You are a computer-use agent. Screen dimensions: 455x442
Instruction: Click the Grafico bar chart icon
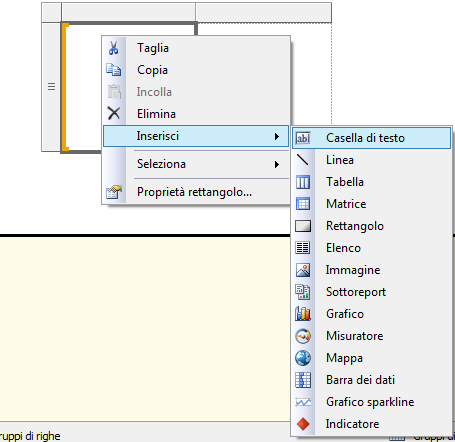point(303,314)
